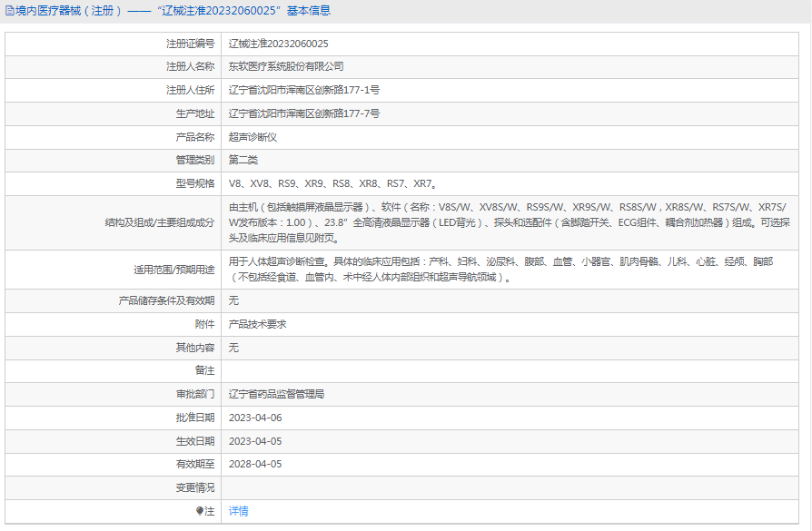The width and height of the screenshot is (812, 531).
Task: Select registration number 辽械注准20232060025 in the table
Action: click(279, 44)
